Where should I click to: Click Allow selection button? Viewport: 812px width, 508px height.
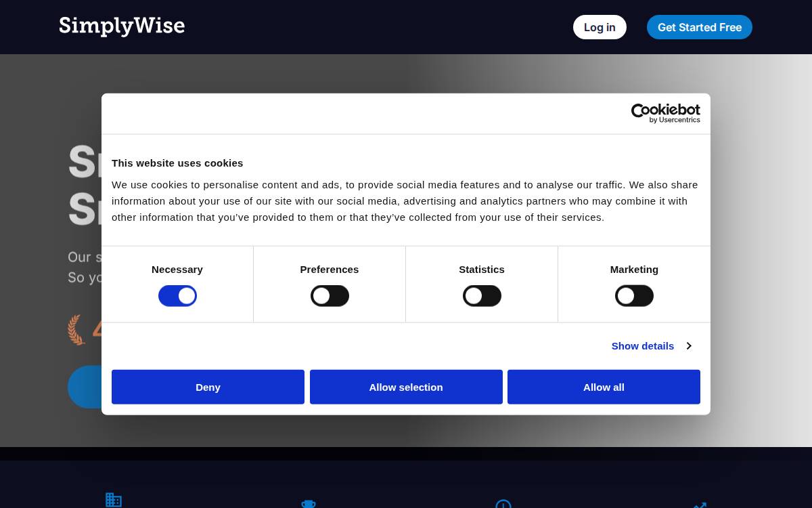pos(406,387)
